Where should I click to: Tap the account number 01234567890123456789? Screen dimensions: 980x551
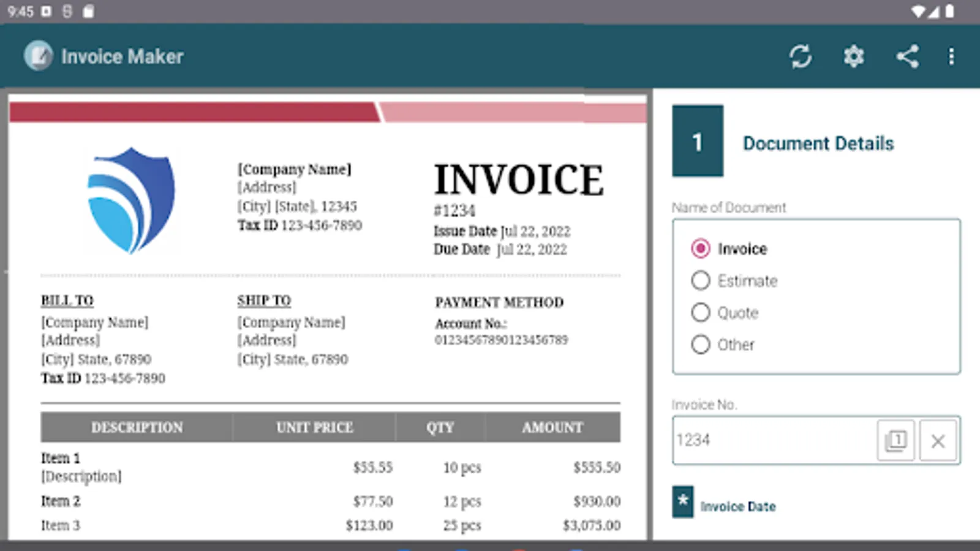[502, 340]
